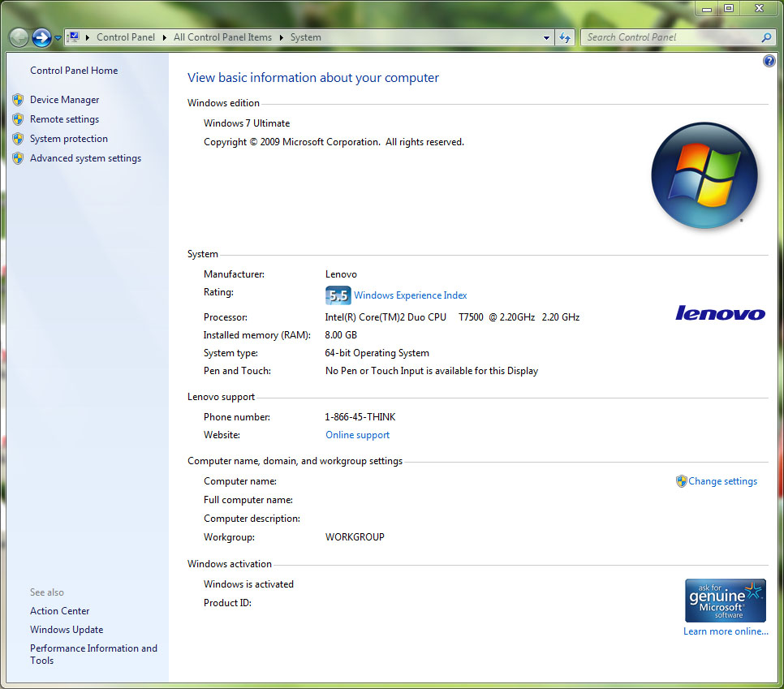
Task: Open Remote settings
Action: coord(64,119)
